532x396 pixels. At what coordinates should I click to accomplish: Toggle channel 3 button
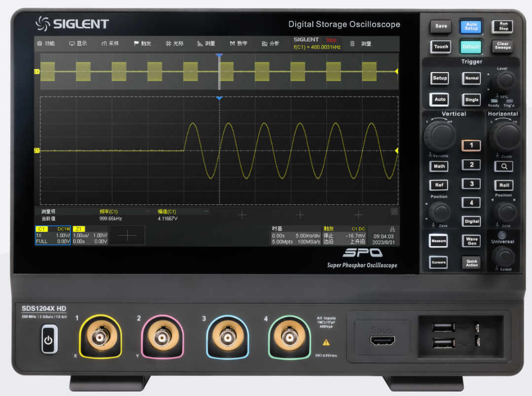pyautogui.click(x=471, y=183)
